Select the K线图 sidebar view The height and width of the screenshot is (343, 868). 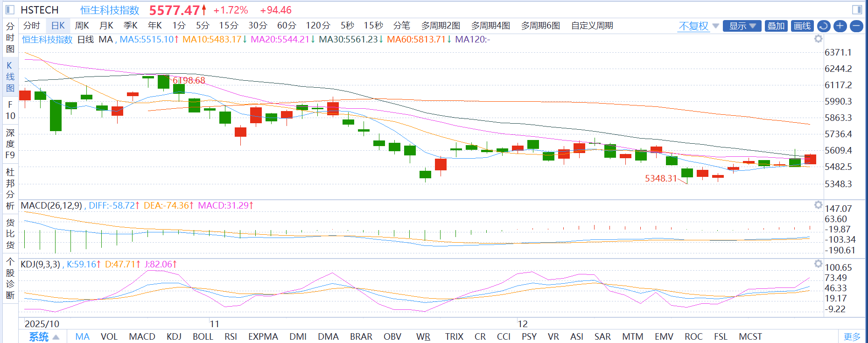pos(10,77)
